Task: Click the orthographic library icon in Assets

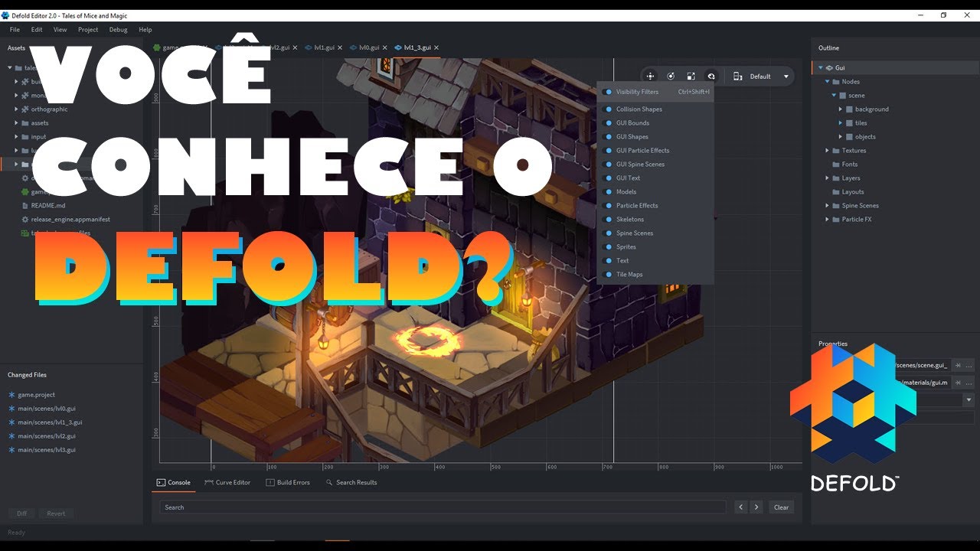Action: pos(25,109)
